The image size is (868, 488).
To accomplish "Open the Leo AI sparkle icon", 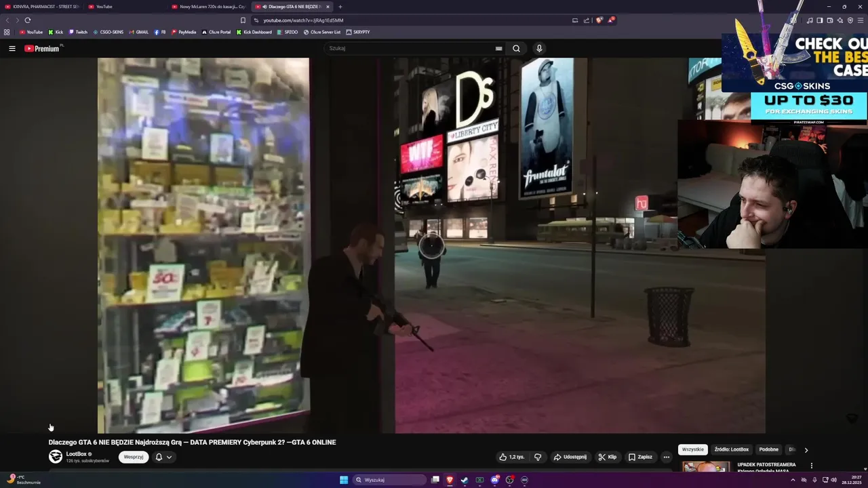I will pos(840,20).
